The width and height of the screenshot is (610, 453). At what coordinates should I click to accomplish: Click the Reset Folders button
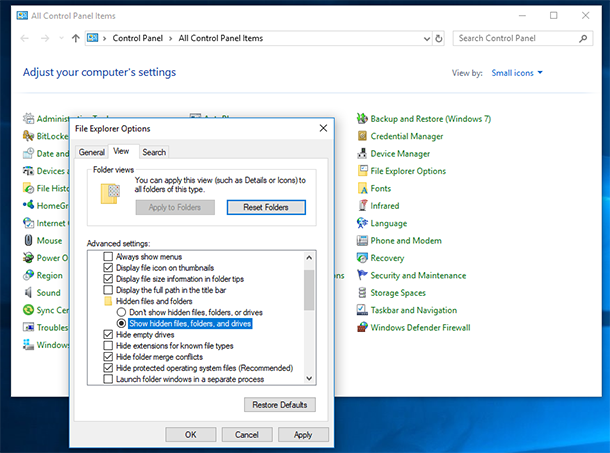point(266,207)
